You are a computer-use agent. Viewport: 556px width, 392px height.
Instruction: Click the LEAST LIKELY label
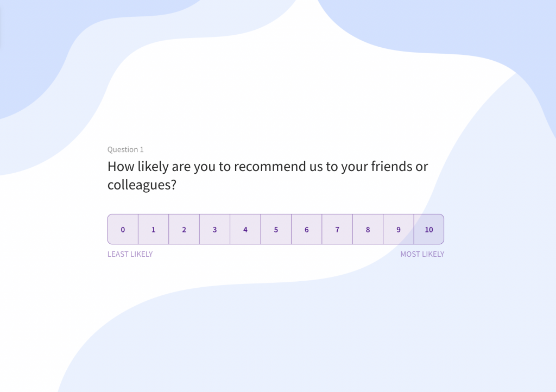click(x=130, y=254)
